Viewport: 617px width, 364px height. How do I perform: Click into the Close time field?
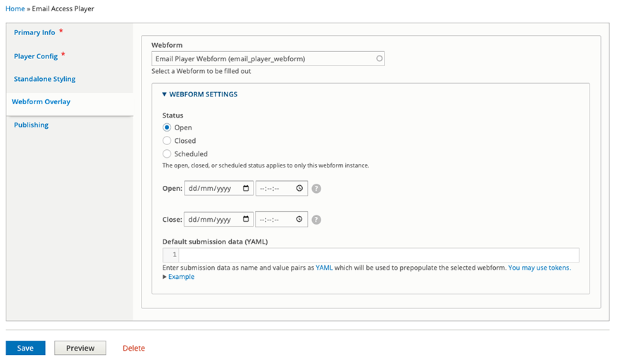point(281,219)
